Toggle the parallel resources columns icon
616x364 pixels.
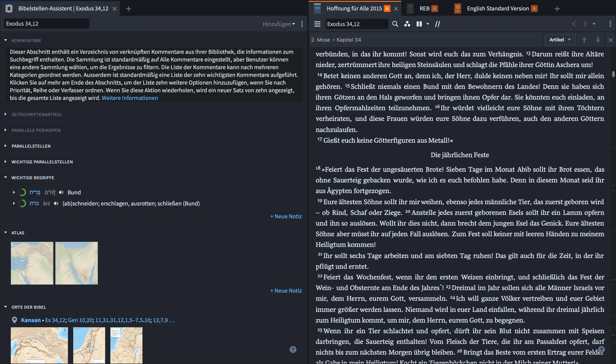[x=419, y=24]
